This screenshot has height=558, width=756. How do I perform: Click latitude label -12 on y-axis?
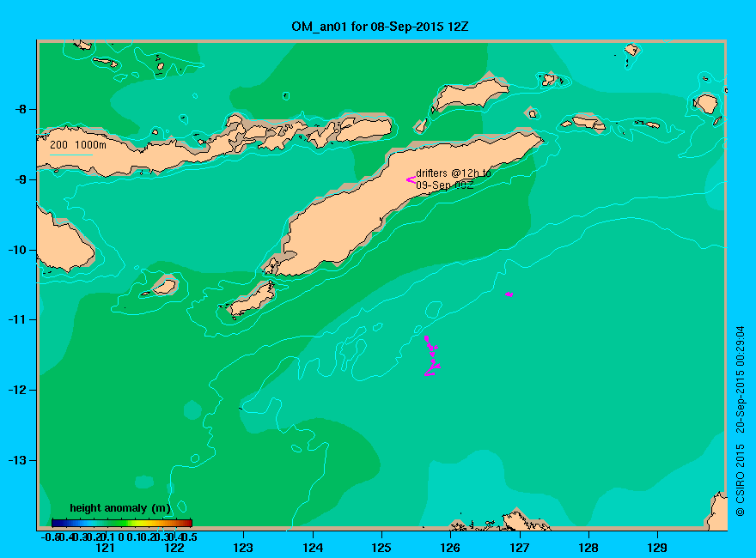point(17,390)
